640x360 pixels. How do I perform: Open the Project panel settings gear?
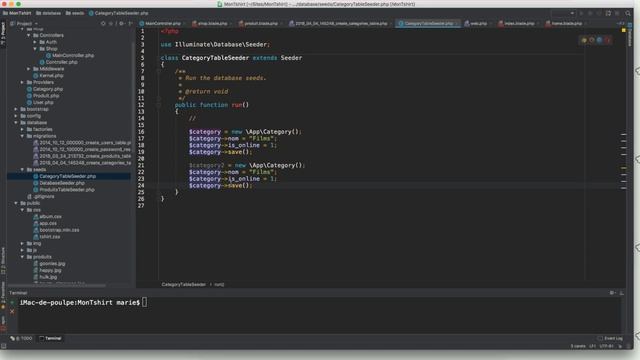[x=121, y=24]
